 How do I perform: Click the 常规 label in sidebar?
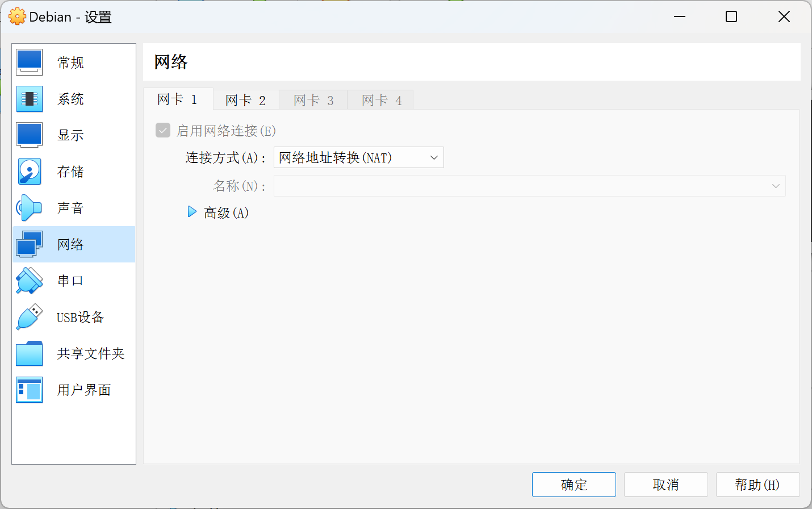coord(70,62)
